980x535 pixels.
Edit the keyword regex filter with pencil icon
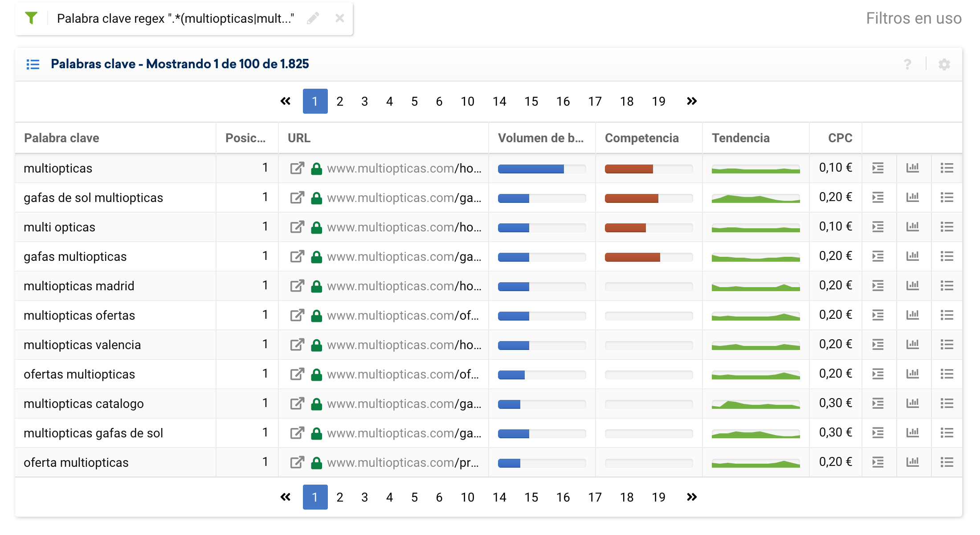313,18
